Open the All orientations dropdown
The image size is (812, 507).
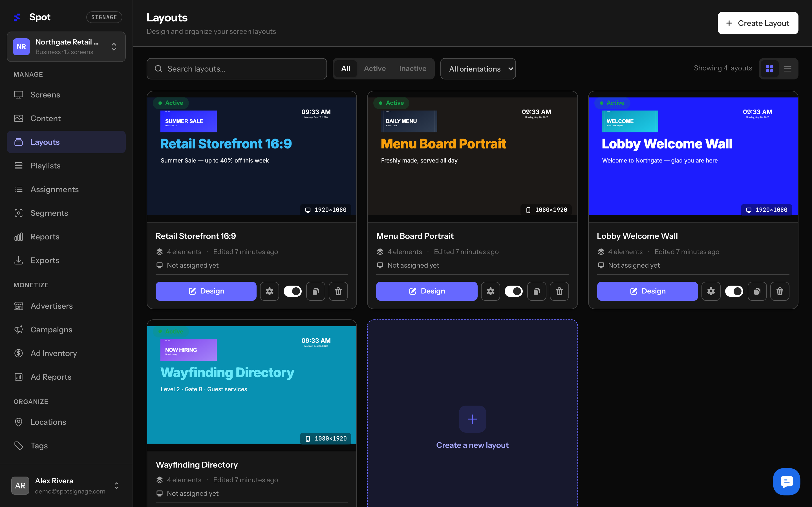478,69
